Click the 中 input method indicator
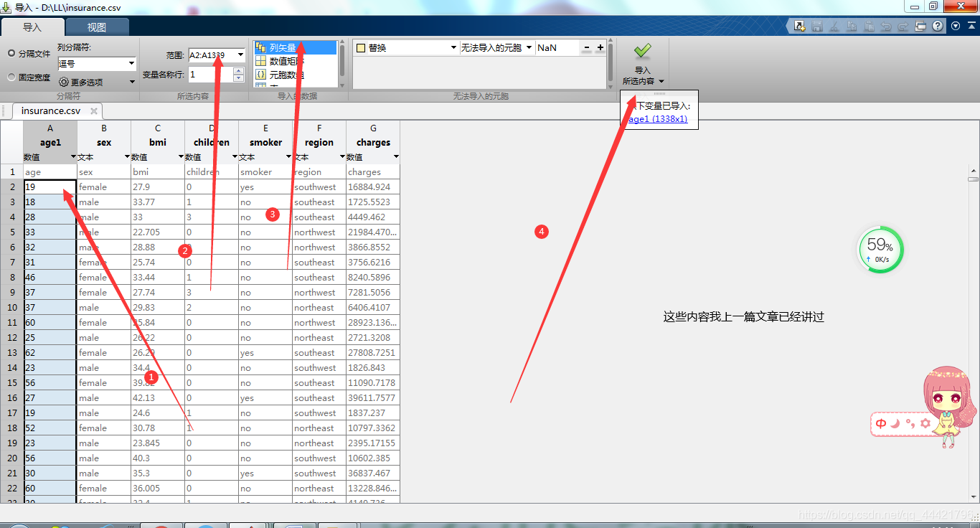Image resolution: width=980 pixels, height=528 pixels. [x=881, y=423]
